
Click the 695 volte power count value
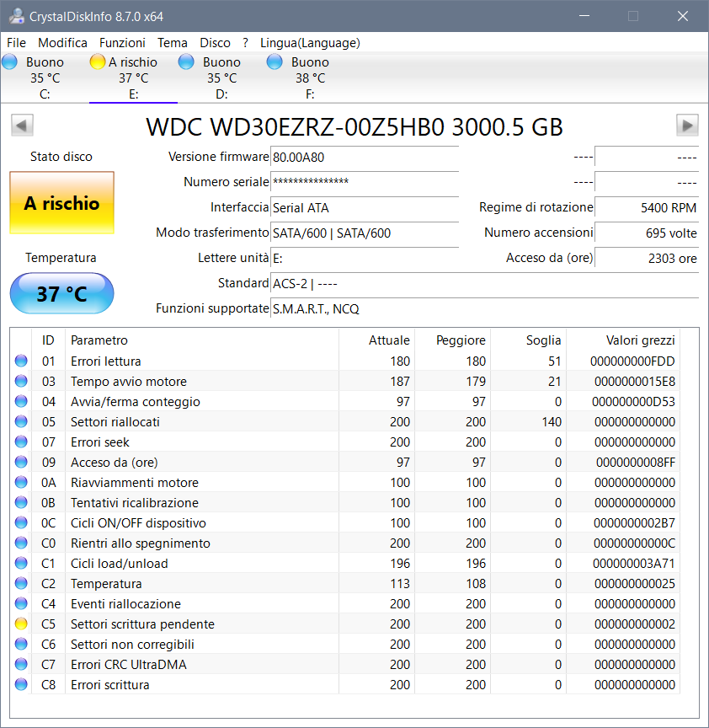(647, 233)
